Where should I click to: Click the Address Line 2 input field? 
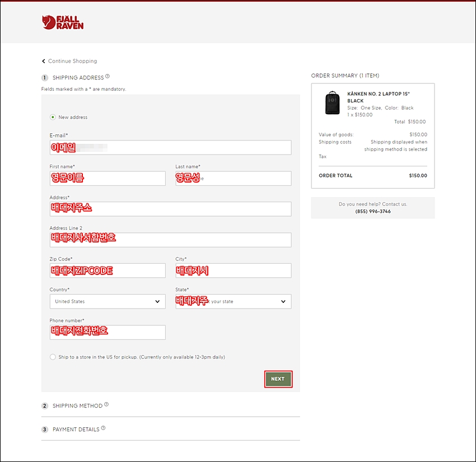pyautogui.click(x=171, y=240)
